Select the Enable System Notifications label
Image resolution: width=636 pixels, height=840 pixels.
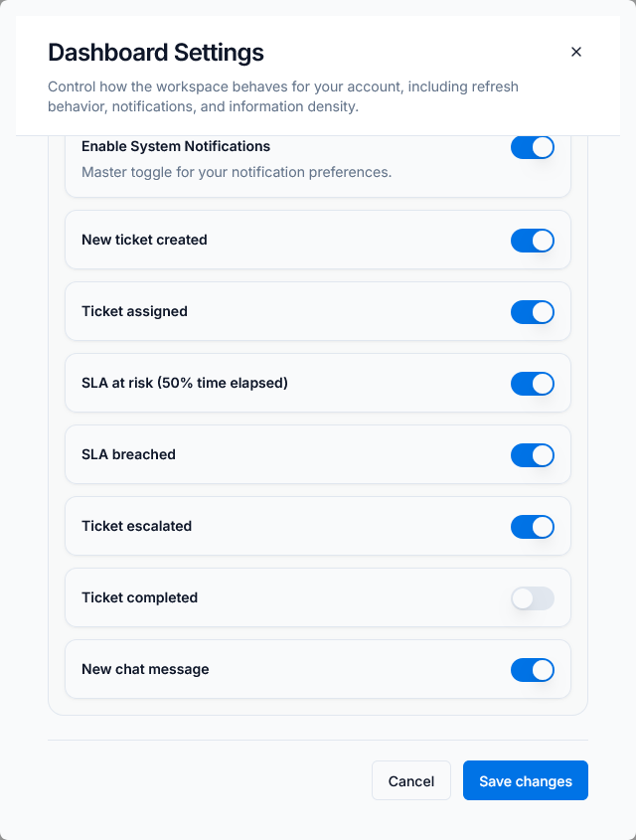[x=175, y=146]
